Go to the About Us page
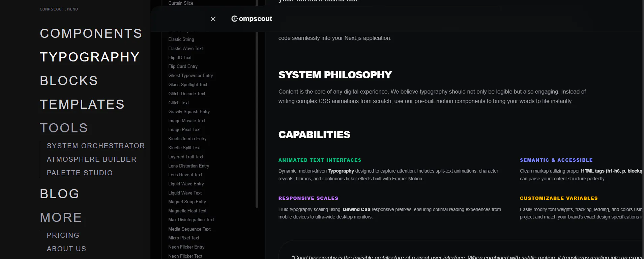This screenshot has width=644, height=259. 66,249
